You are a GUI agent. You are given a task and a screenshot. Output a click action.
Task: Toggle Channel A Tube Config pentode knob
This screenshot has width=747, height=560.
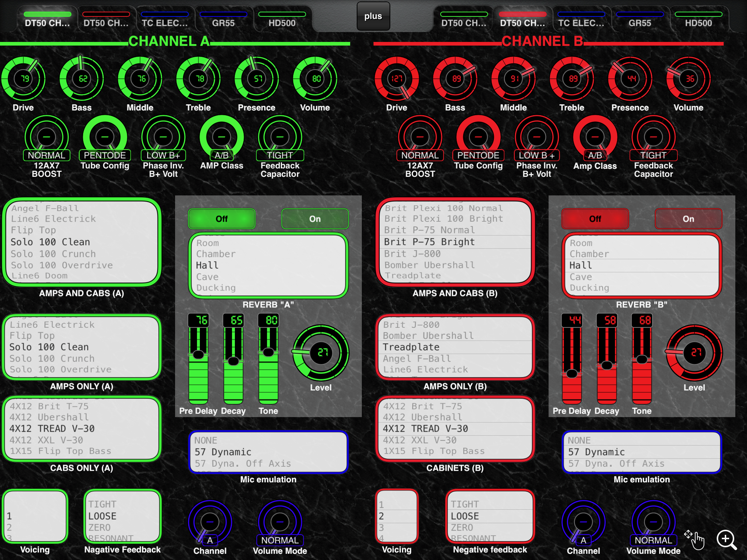105,137
